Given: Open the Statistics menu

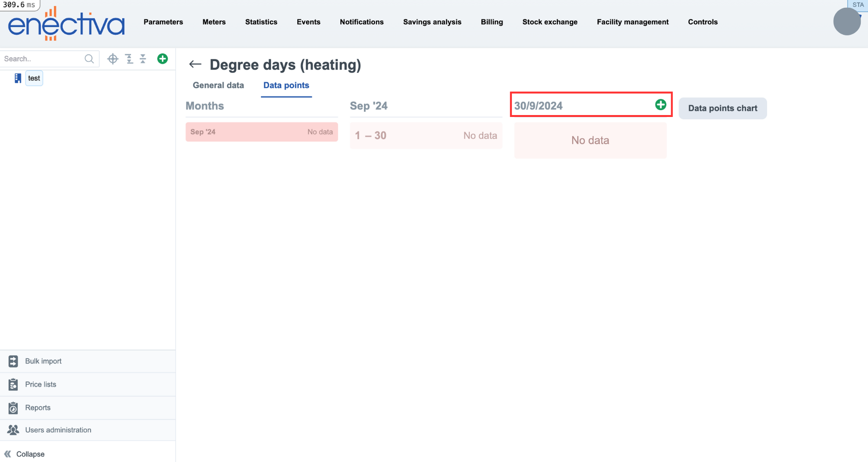Looking at the screenshot, I should click(x=261, y=22).
